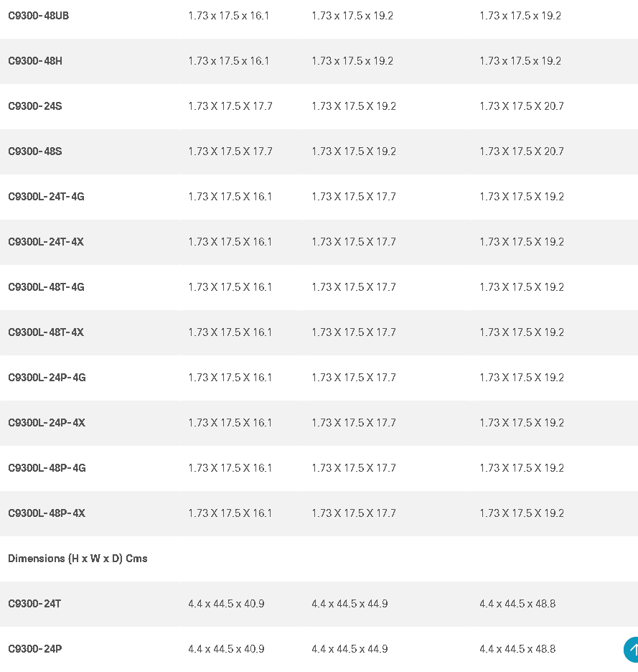The image size is (638, 672).
Task: Click 4.4 x 44.5 x 48.8 in C9300-24T row
Action: (517, 604)
